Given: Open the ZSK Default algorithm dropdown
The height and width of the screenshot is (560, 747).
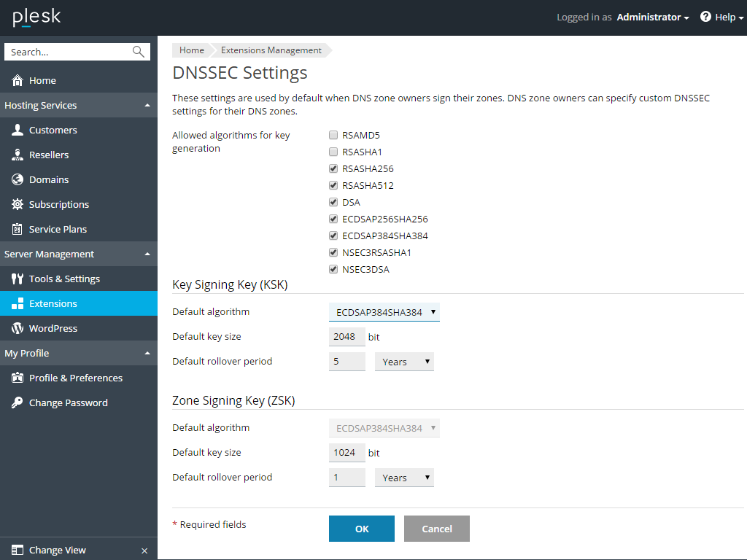Looking at the screenshot, I should [384, 428].
